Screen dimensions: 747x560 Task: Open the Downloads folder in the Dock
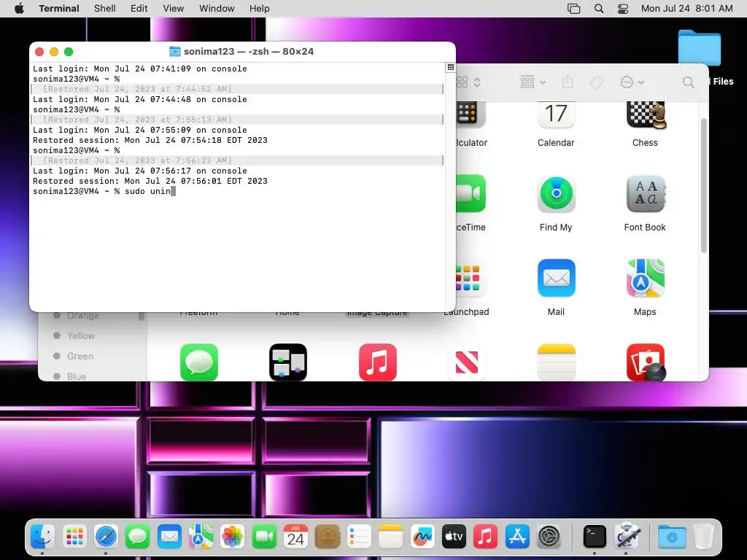[672, 537]
